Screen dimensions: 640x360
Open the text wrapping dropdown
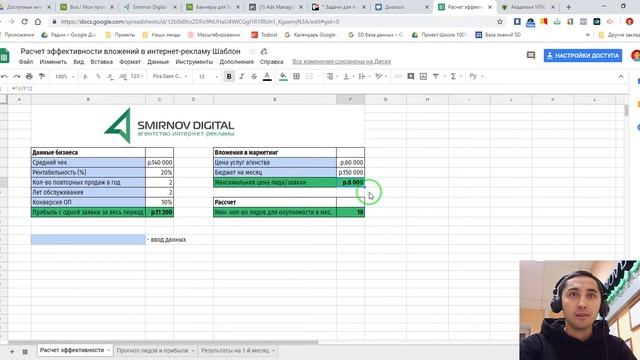point(364,76)
